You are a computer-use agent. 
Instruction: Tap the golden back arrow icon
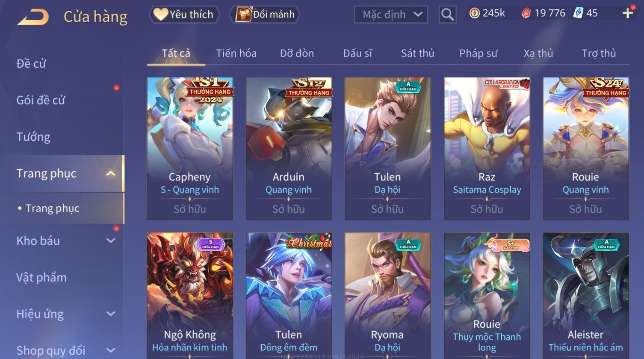pos(32,17)
